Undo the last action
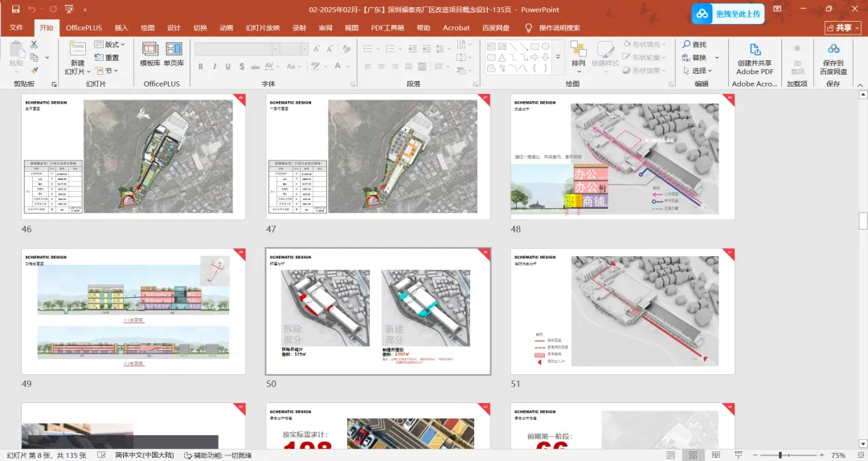The width and height of the screenshot is (868, 461). pyautogui.click(x=31, y=10)
